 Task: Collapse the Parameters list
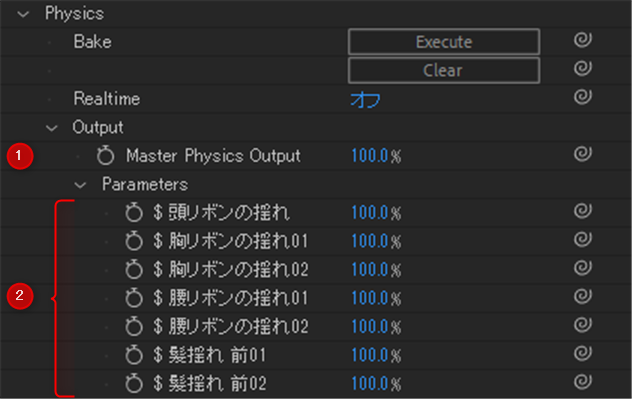(80, 185)
